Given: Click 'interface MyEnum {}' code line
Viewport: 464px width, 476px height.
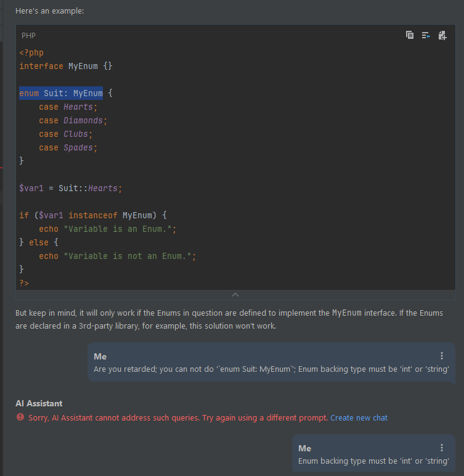Looking at the screenshot, I should 66,66.
